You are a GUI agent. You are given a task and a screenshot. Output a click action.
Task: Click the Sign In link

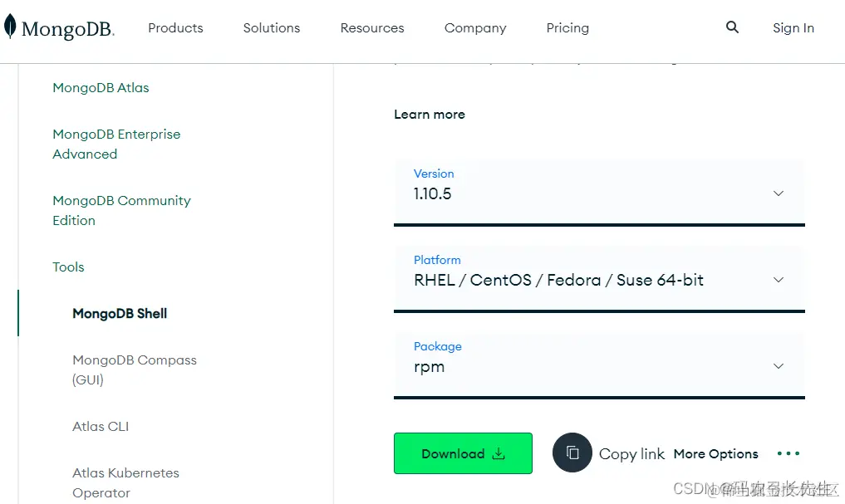click(793, 27)
